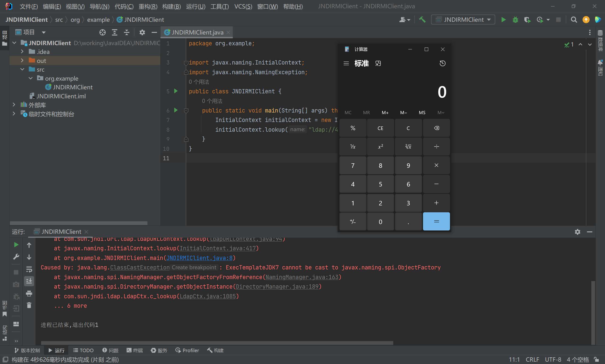This screenshot has height=364, width=605.
Task: Click the run console horizontal scrollbar
Action: (217, 343)
